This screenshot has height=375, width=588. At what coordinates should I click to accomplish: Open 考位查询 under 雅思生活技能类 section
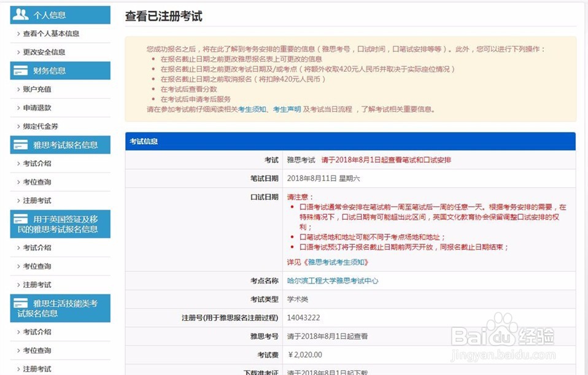pyautogui.click(x=37, y=350)
